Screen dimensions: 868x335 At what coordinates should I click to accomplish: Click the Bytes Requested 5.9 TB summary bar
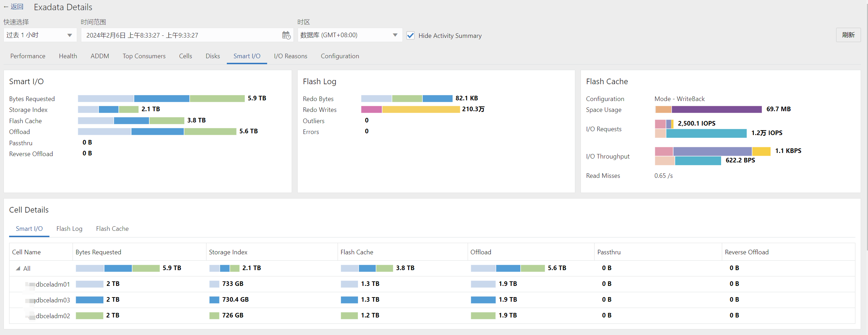(161, 99)
